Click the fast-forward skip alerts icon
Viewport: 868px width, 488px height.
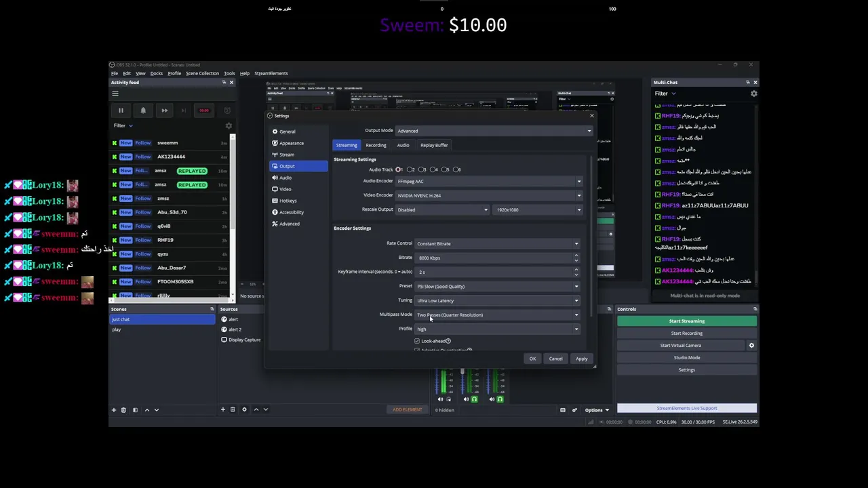[164, 110]
